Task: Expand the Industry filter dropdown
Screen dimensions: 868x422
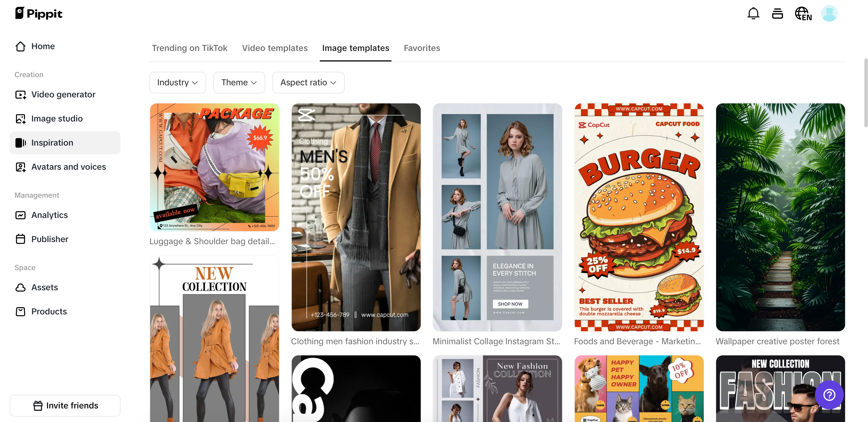Action: (178, 83)
